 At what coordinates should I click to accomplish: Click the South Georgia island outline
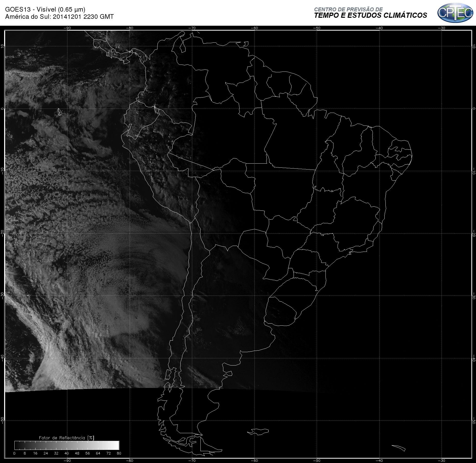point(399,448)
